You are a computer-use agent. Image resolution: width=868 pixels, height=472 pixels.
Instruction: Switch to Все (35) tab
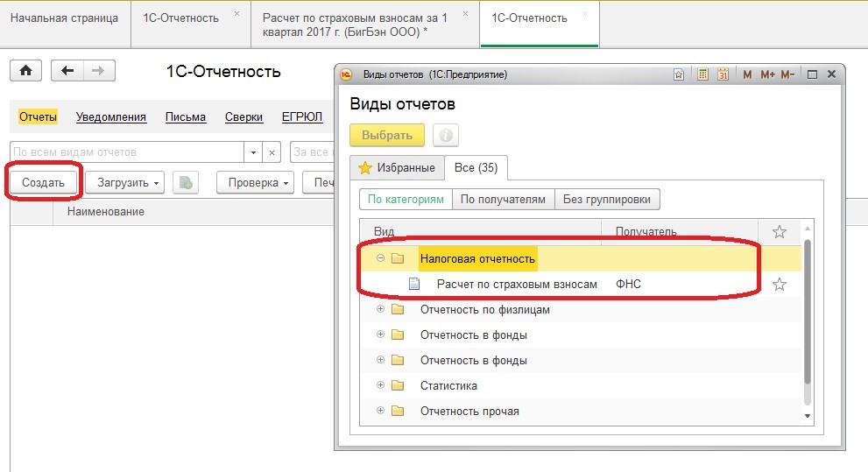click(476, 167)
